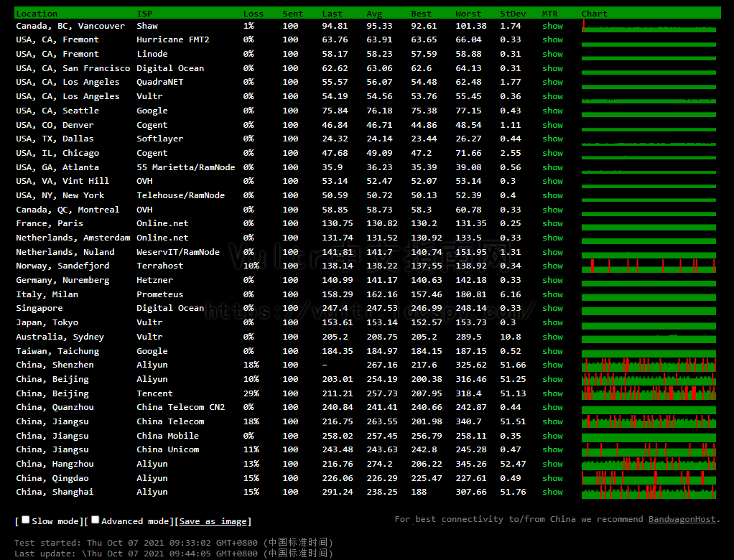Show MTR for Beijing Tencent row
Screen dimensions: 734x560
pyautogui.click(x=552, y=393)
